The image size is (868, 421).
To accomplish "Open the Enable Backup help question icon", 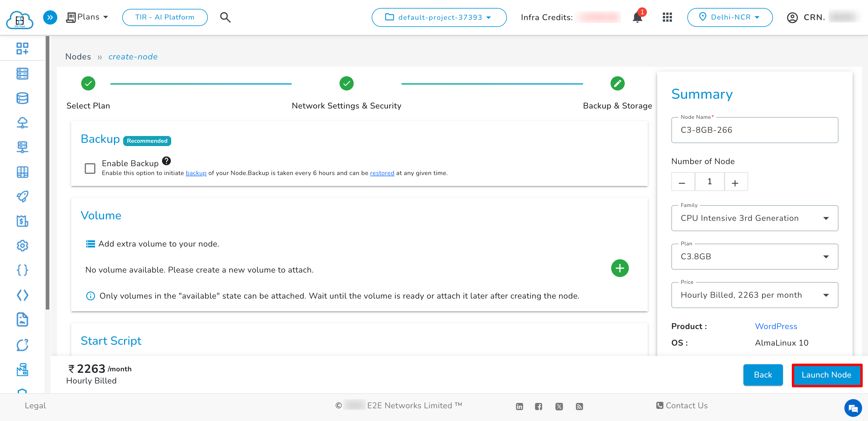I will (x=167, y=161).
